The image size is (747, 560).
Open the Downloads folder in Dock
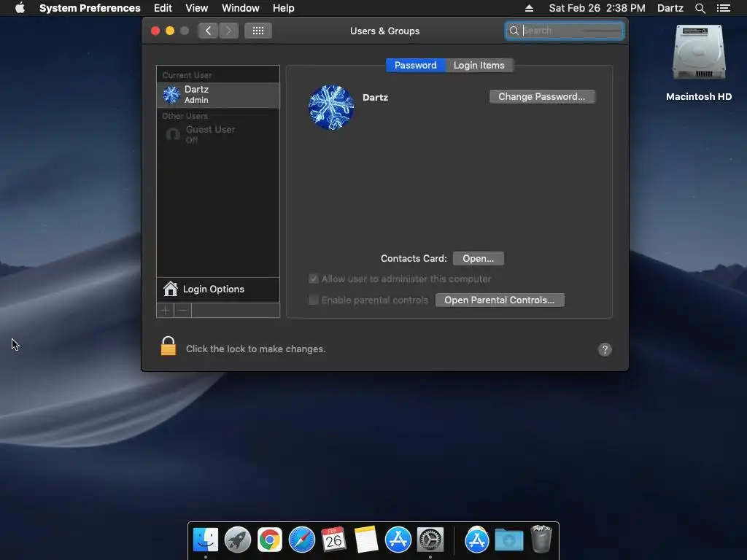[x=508, y=540]
